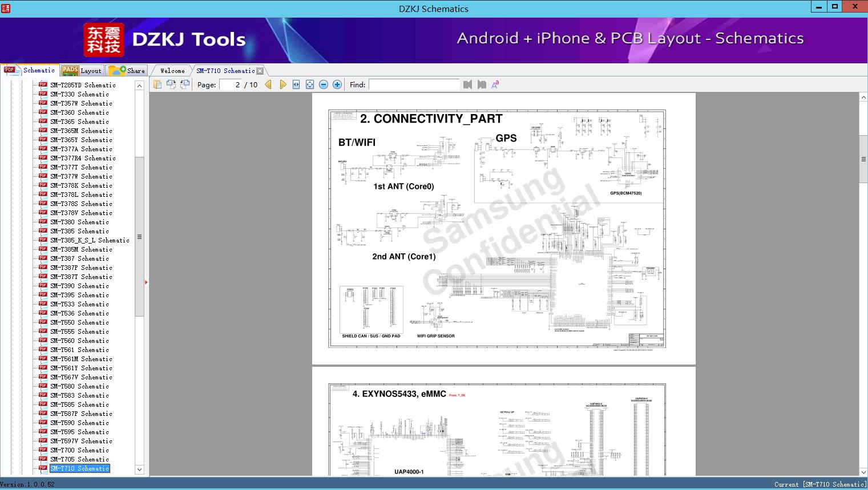868x490 pixels.
Task: Collapse the sidebar with the red splitter arrow
Action: [147, 282]
